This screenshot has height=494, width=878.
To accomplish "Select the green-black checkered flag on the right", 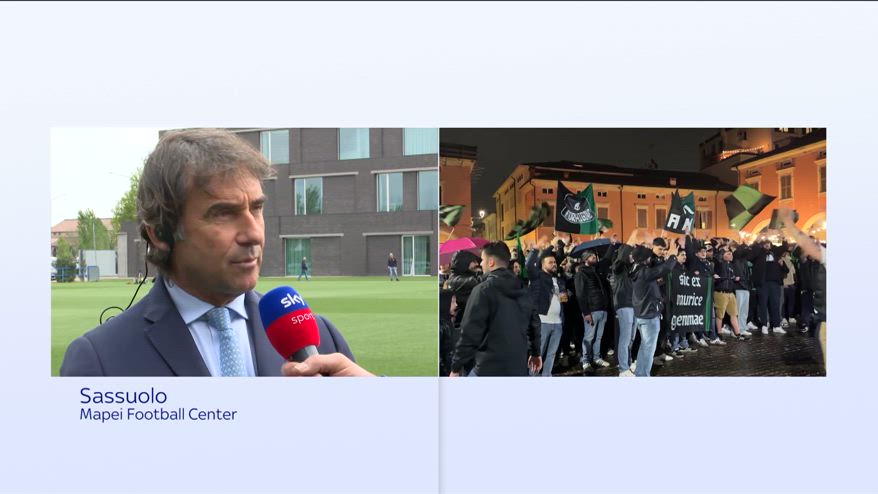I will tap(748, 206).
